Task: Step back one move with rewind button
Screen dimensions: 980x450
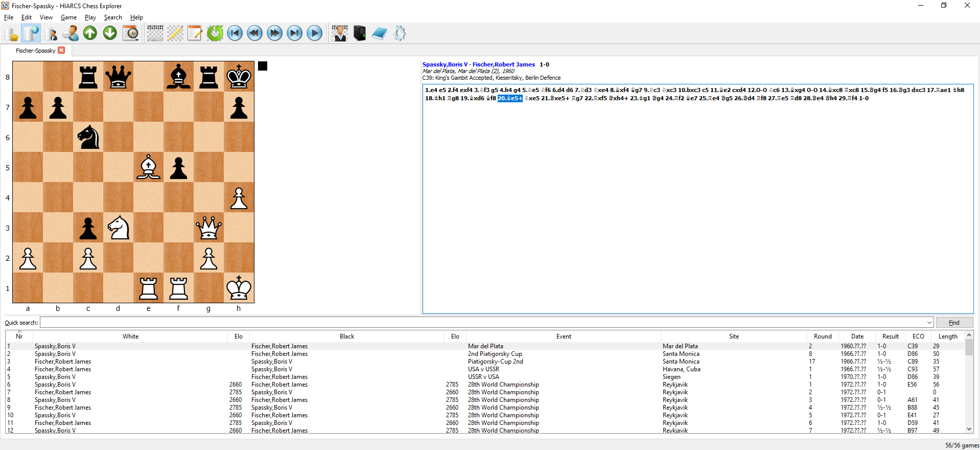Action: click(255, 34)
